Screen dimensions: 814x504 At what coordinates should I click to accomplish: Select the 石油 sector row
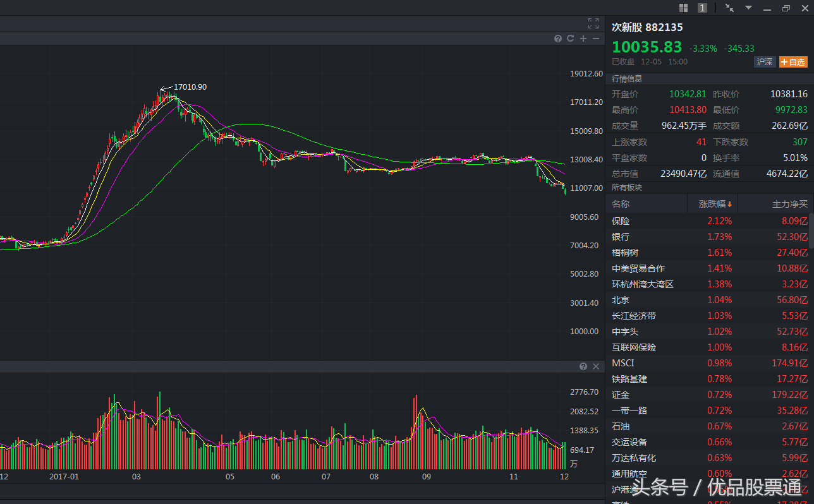click(x=707, y=426)
